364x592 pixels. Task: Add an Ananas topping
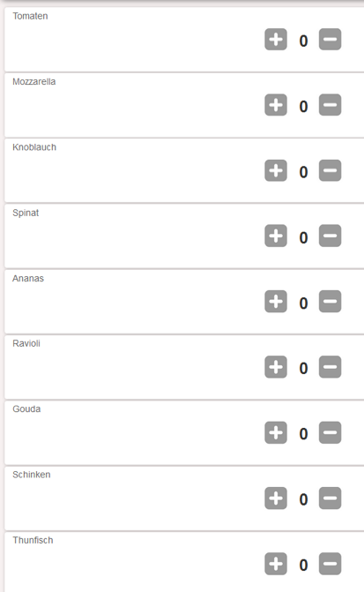276,302
